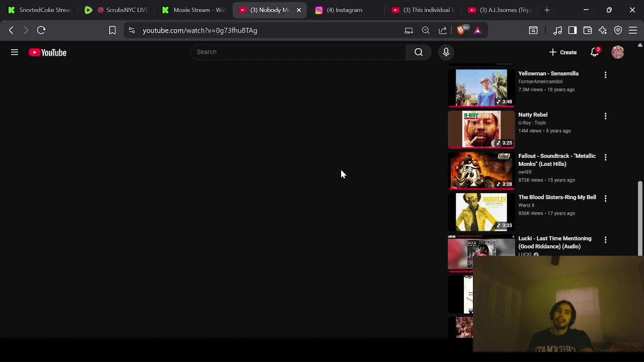Visit FormerAmericanIdol channel

[x=540, y=81]
